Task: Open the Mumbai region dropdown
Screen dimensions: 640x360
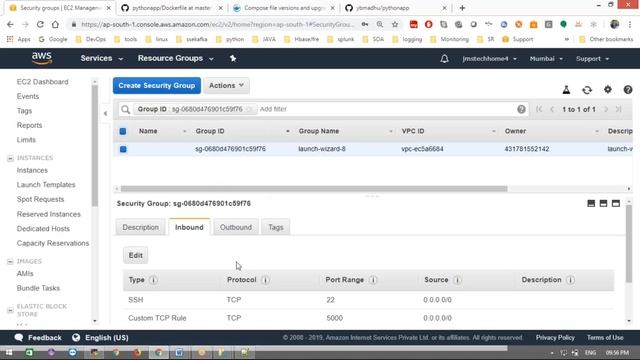Action: (x=546, y=59)
